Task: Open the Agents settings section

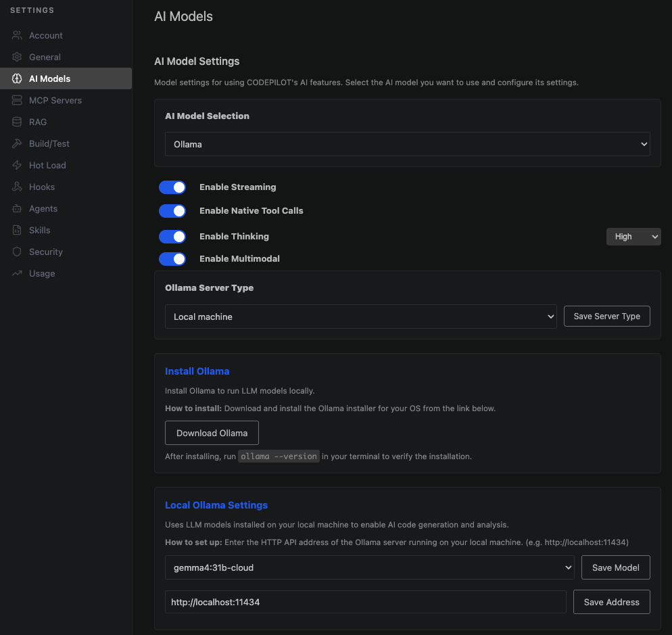Action: pyautogui.click(x=66, y=208)
